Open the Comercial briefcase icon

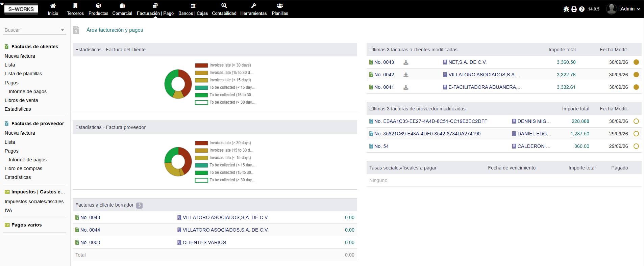pyautogui.click(x=122, y=6)
